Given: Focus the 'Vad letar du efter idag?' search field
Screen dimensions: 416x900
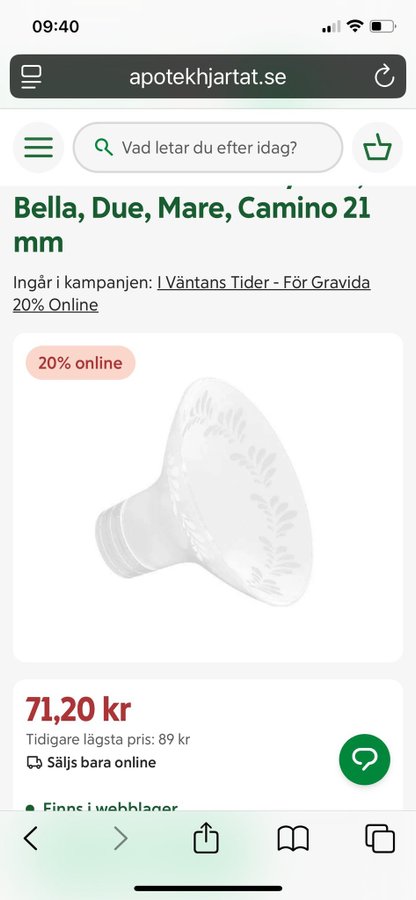Looking at the screenshot, I should tap(208, 148).
